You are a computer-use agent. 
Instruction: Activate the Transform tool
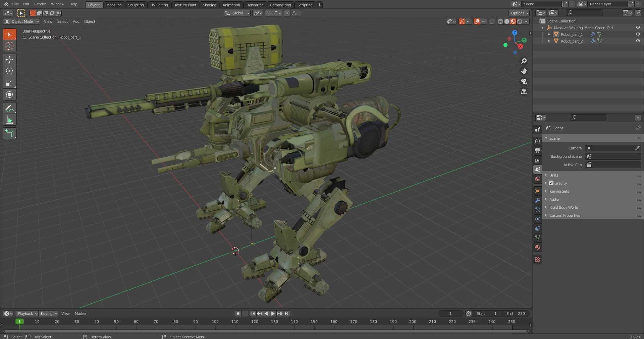click(9, 94)
